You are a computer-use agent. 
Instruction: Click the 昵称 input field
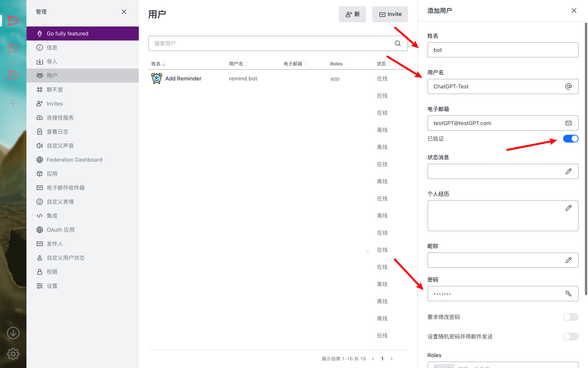coord(503,260)
